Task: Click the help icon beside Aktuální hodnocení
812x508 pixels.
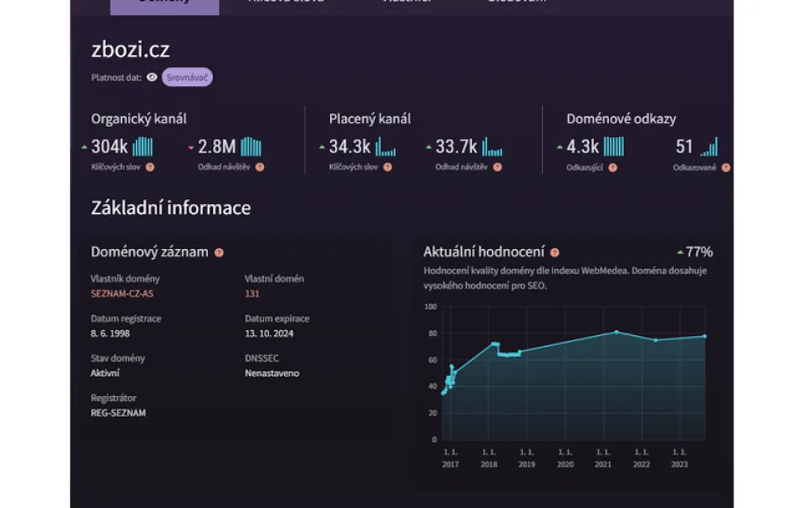Action: [555, 252]
